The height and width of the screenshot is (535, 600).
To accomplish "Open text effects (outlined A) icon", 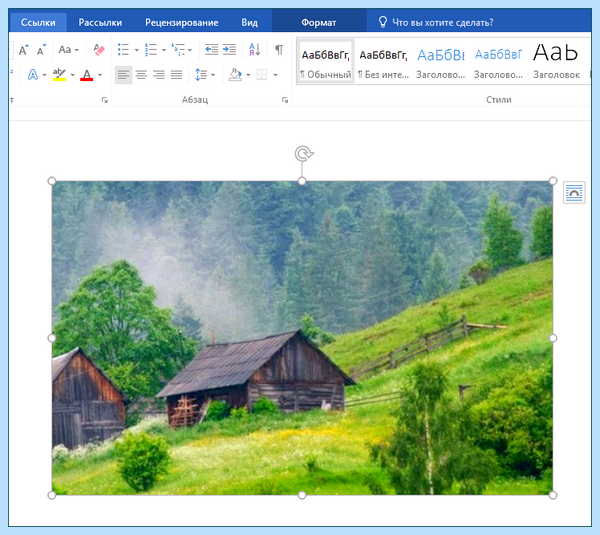I will tap(33, 75).
